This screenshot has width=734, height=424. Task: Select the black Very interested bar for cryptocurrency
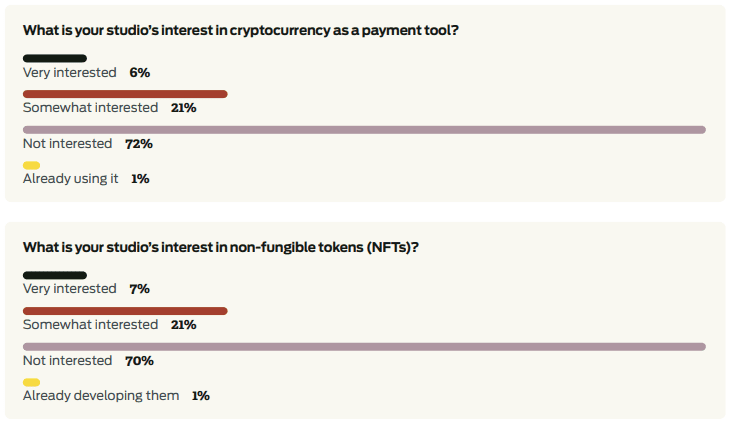click(55, 58)
